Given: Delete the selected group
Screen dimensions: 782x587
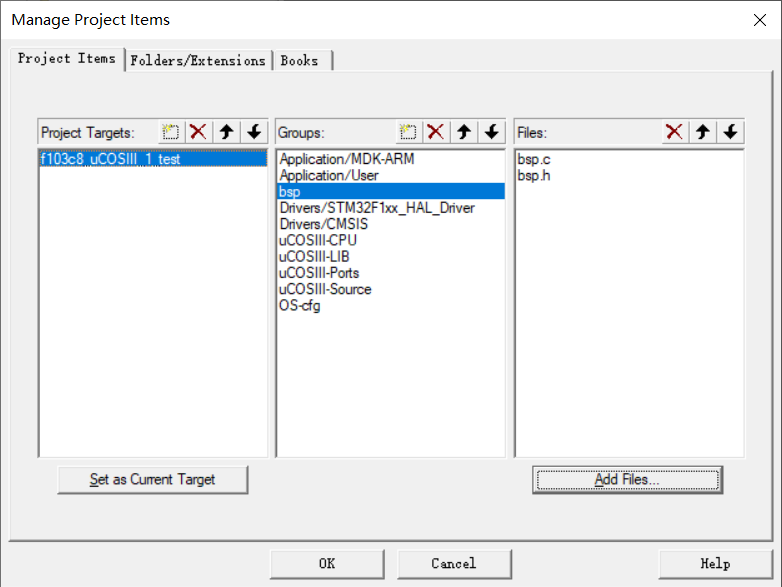Looking at the screenshot, I should (x=436, y=132).
